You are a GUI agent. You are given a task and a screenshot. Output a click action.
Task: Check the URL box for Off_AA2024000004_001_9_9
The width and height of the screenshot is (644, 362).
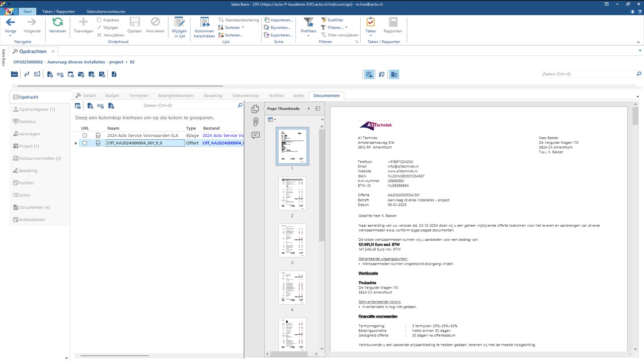point(85,143)
